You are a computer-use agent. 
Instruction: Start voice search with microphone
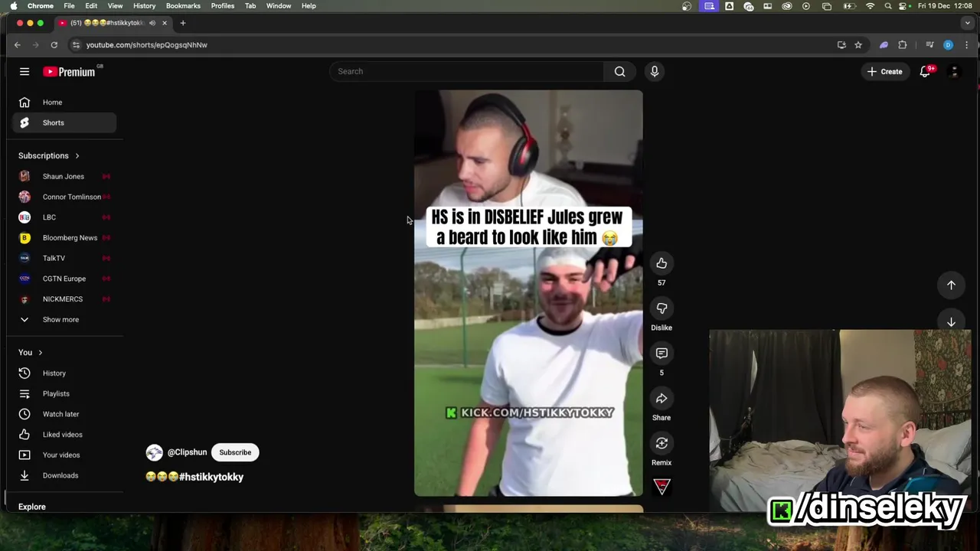click(x=655, y=71)
